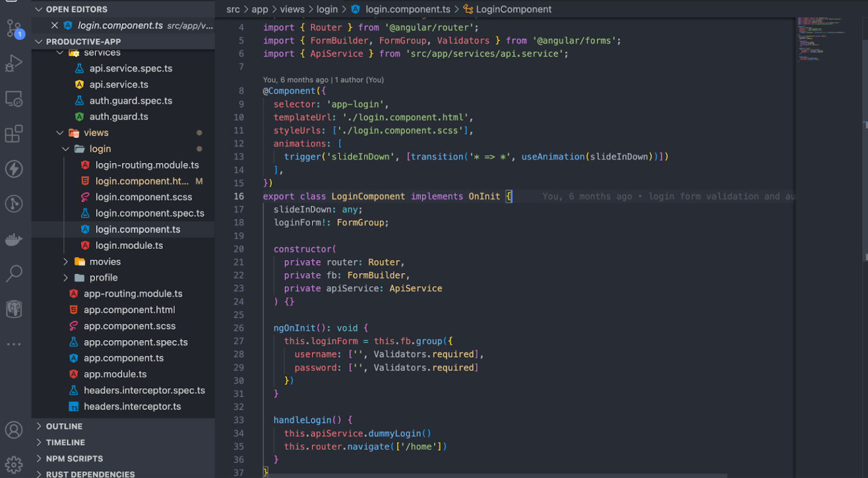868x478 pixels.
Task: Open the Accounts menu
Action: tap(14, 430)
